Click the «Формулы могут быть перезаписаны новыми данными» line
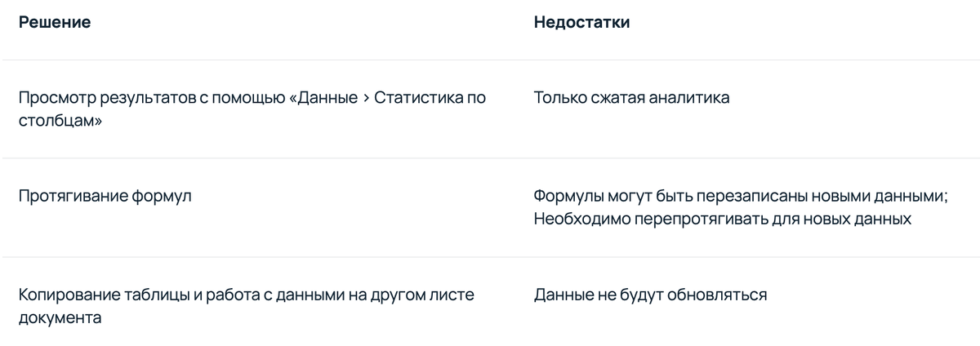The height and width of the screenshot is (346, 980). click(740, 197)
